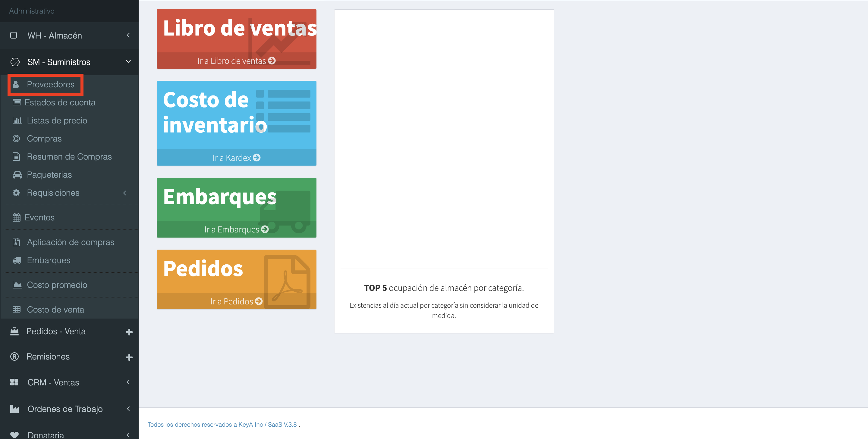Click the Eventos calendar icon
The image size is (868, 439).
coord(17,217)
